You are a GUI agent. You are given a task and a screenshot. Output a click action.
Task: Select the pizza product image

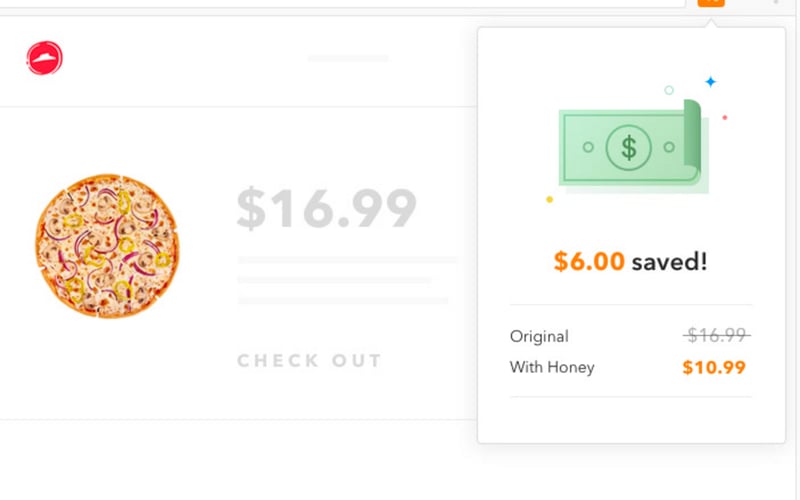click(x=108, y=246)
